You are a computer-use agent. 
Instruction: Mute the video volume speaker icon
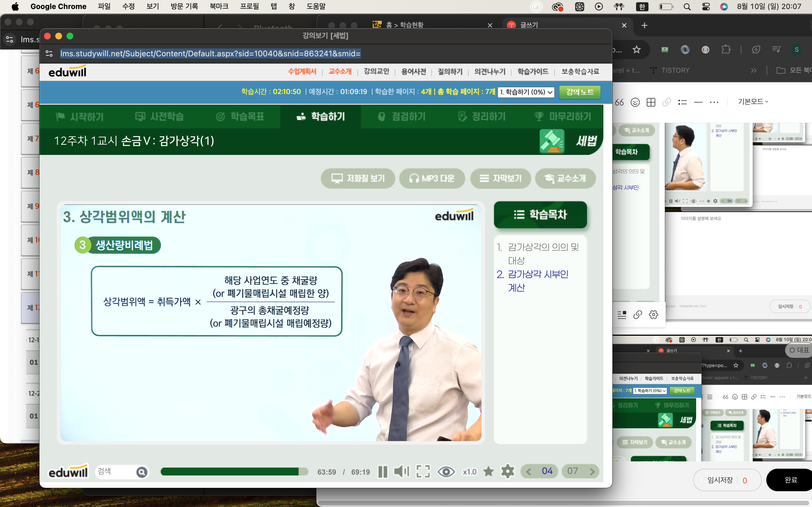coord(401,472)
